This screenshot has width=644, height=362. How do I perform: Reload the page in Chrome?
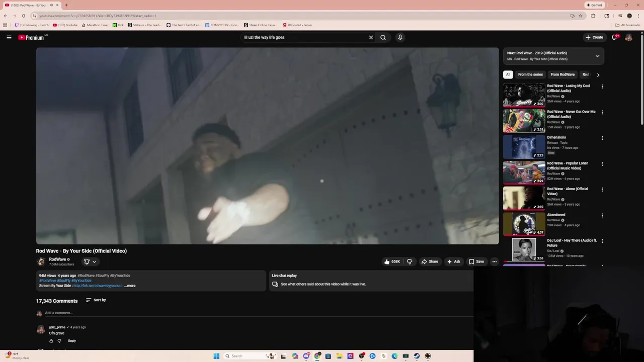[x=23, y=16]
